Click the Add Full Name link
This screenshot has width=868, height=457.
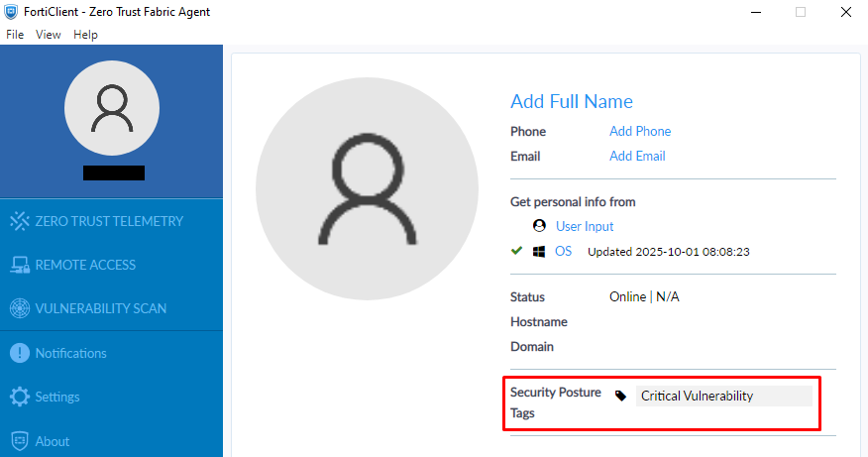[572, 101]
